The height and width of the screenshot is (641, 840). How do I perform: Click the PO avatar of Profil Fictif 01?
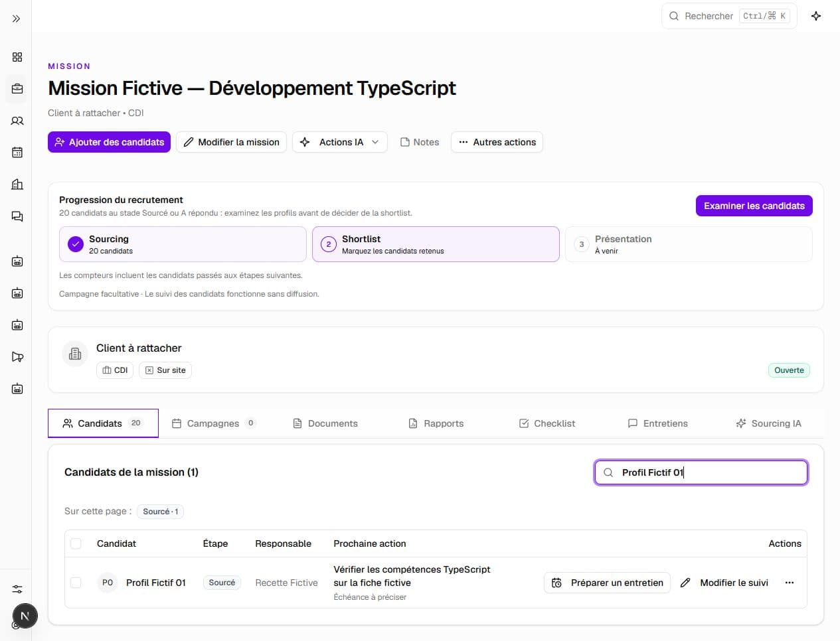point(108,583)
